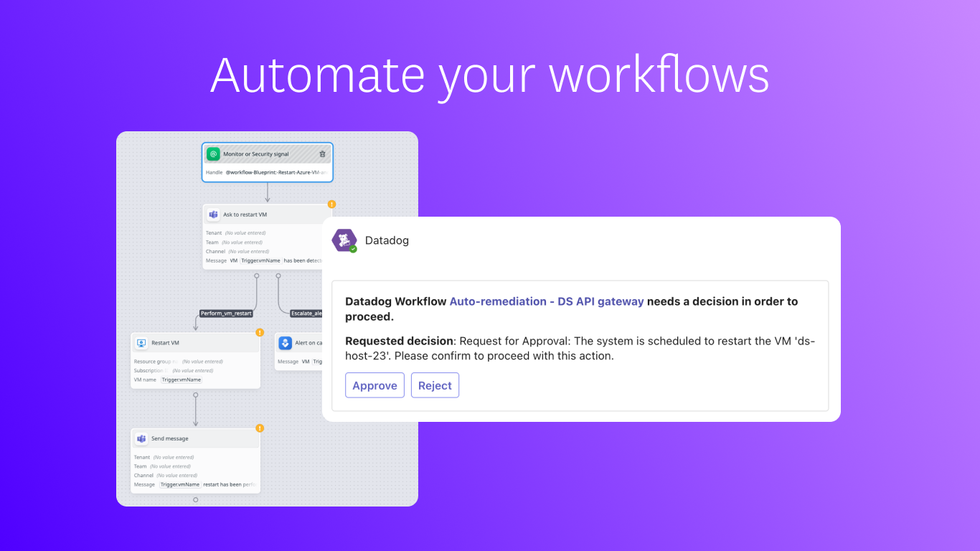Click Teams icon on Ask to restart VM
This screenshot has height=551, width=980.
pos(213,215)
